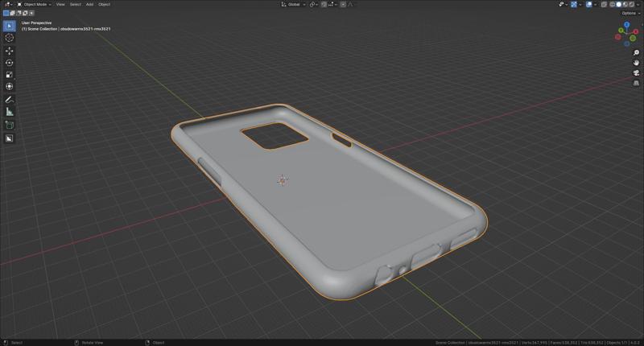The width and height of the screenshot is (644, 346).
Task: Select the Add Cube tool
Action: (9, 125)
